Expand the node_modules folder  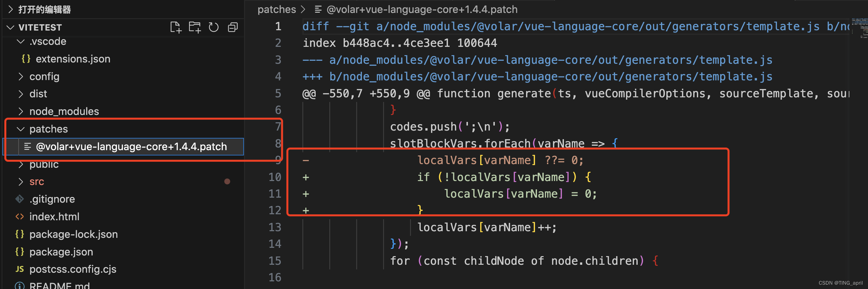click(21, 111)
